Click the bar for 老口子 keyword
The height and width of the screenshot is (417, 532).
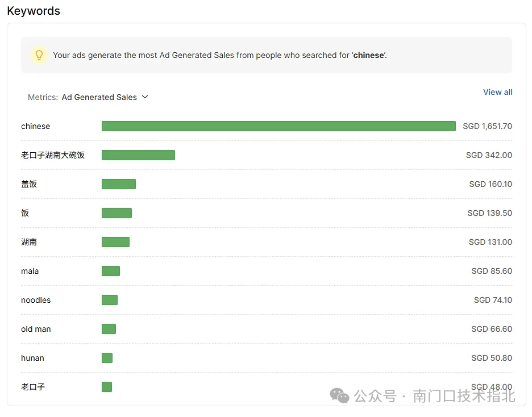pyautogui.click(x=107, y=387)
